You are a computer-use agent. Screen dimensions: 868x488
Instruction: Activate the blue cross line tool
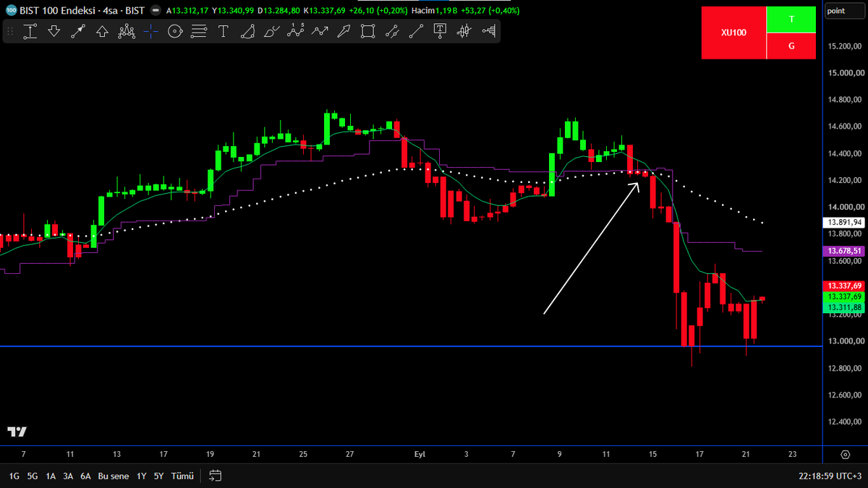pyautogui.click(x=150, y=31)
